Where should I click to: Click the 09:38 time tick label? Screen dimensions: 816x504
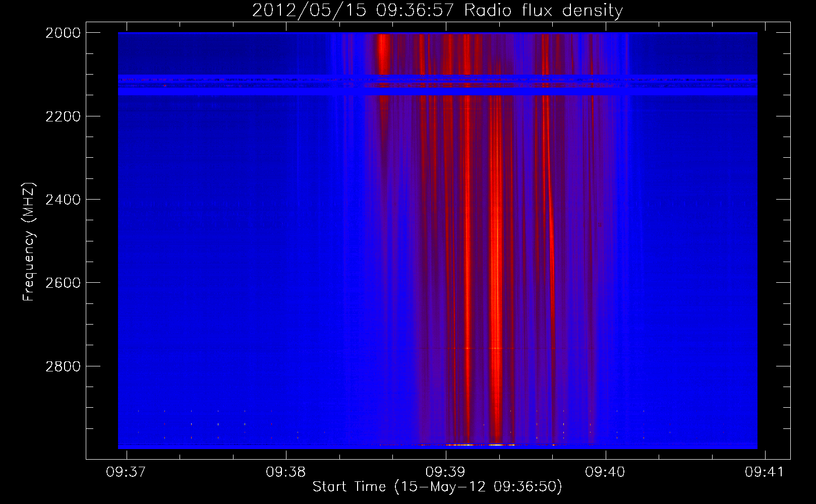pos(286,472)
